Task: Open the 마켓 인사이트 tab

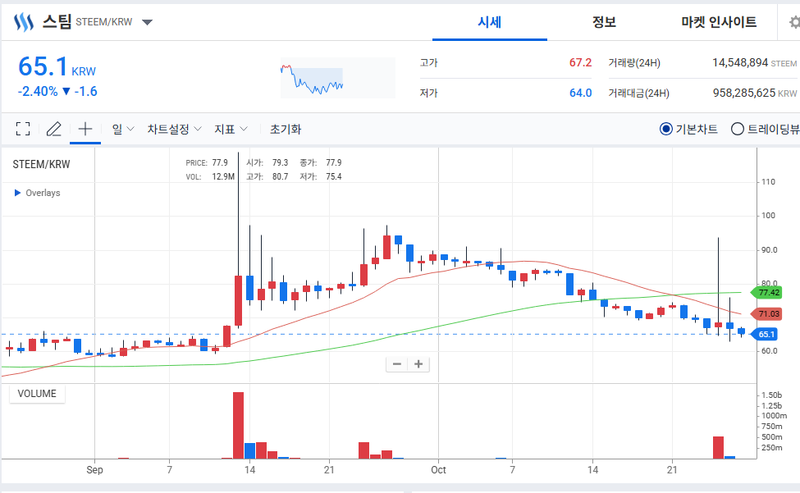Action: (719, 22)
